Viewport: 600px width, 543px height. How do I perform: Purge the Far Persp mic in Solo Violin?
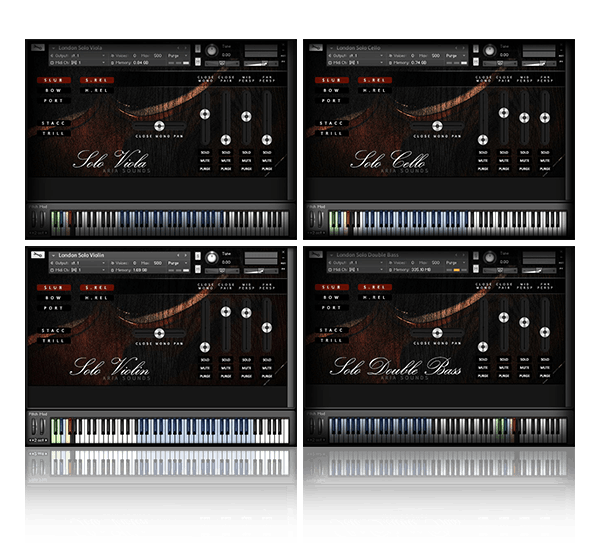[x=267, y=377]
